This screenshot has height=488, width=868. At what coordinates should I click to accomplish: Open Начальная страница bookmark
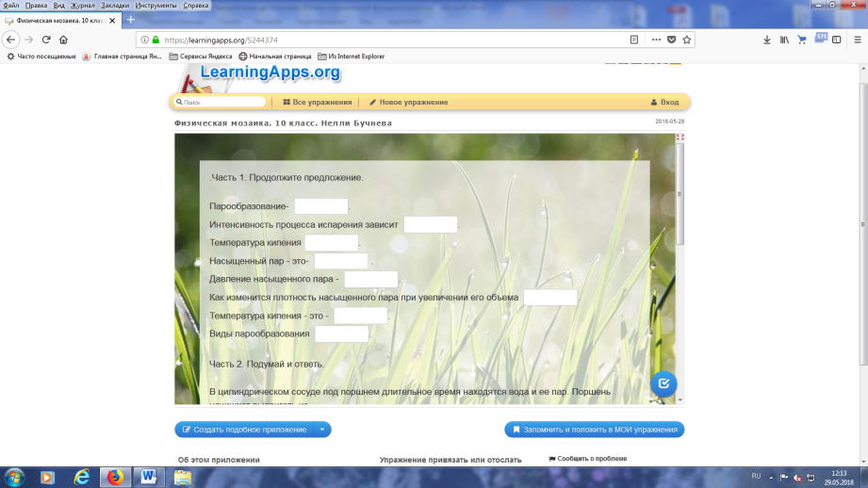click(x=275, y=57)
